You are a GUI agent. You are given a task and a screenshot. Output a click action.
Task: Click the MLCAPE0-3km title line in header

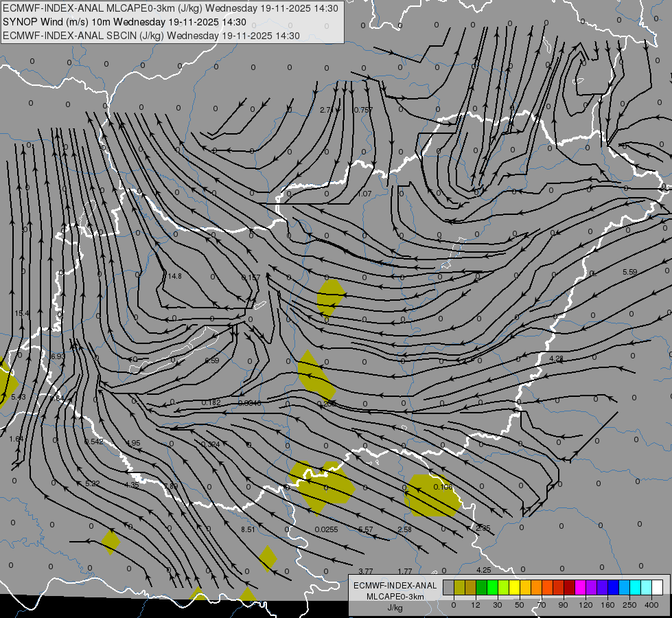(170, 8)
